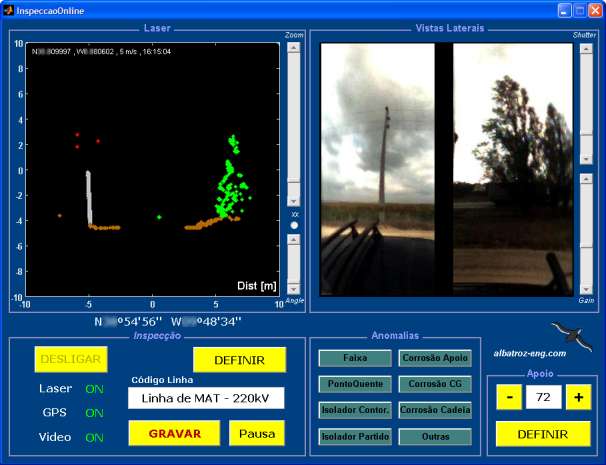
Task: Toggle the Faixa anomaly button
Action: point(355,358)
